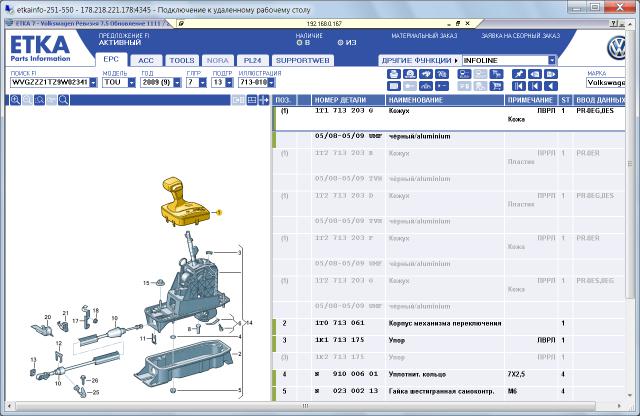The image size is (640, 416).
Task: Click the МАТЕРИАЛЬНЫЙ ЗАКАЗ header link
Action: [x=424, y=36]
